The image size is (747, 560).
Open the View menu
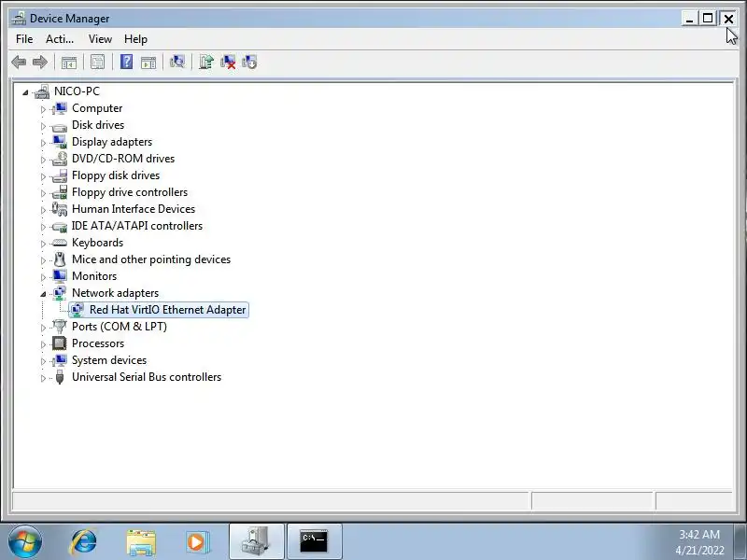tap(100, 39)
